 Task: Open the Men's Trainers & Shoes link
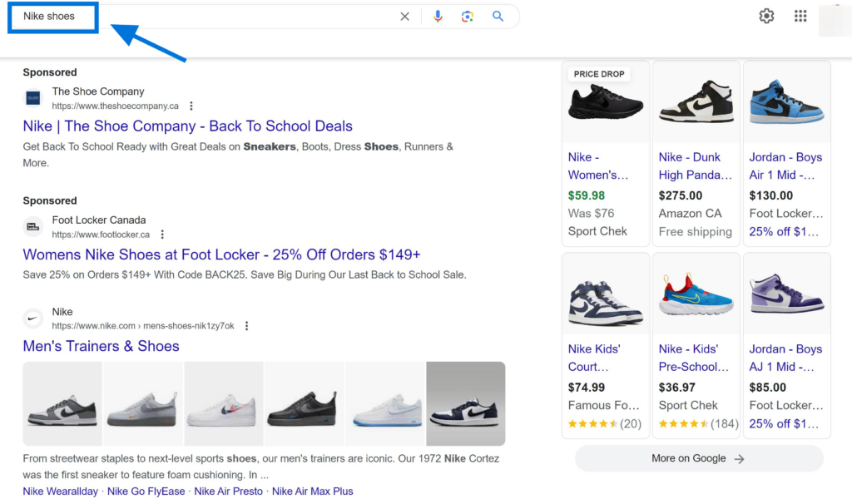[101, 346]
